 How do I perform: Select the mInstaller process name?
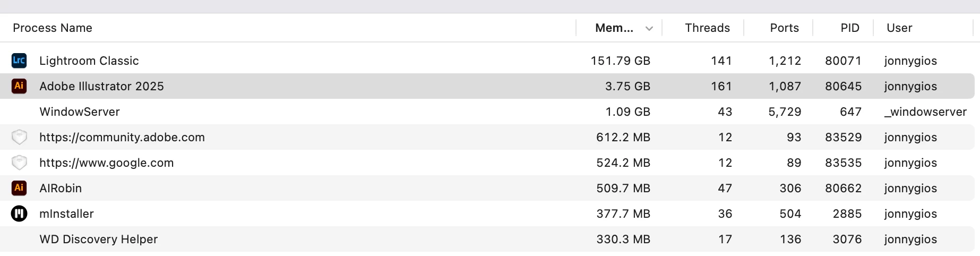[x=66, y=214]
